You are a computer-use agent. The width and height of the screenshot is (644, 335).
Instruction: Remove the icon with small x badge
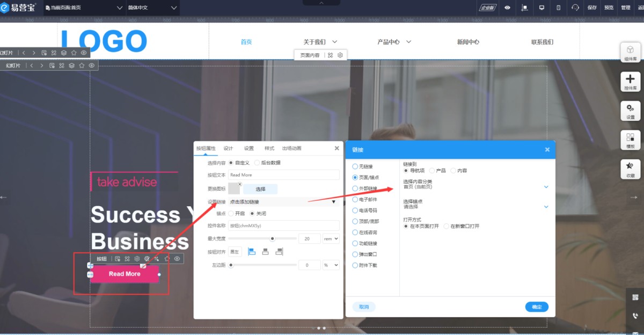pyautogui.click(x=240, y=184)
